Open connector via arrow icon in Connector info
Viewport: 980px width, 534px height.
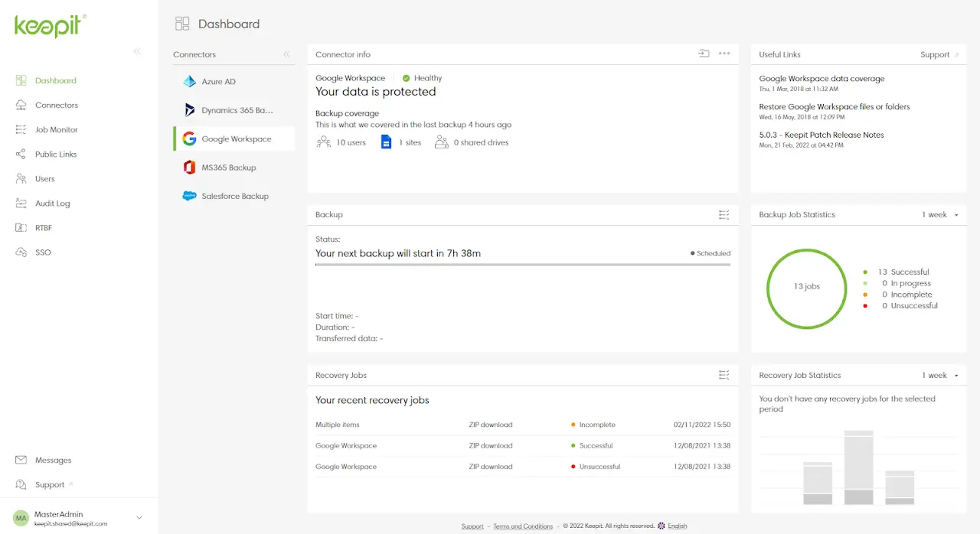pos(704,54)
